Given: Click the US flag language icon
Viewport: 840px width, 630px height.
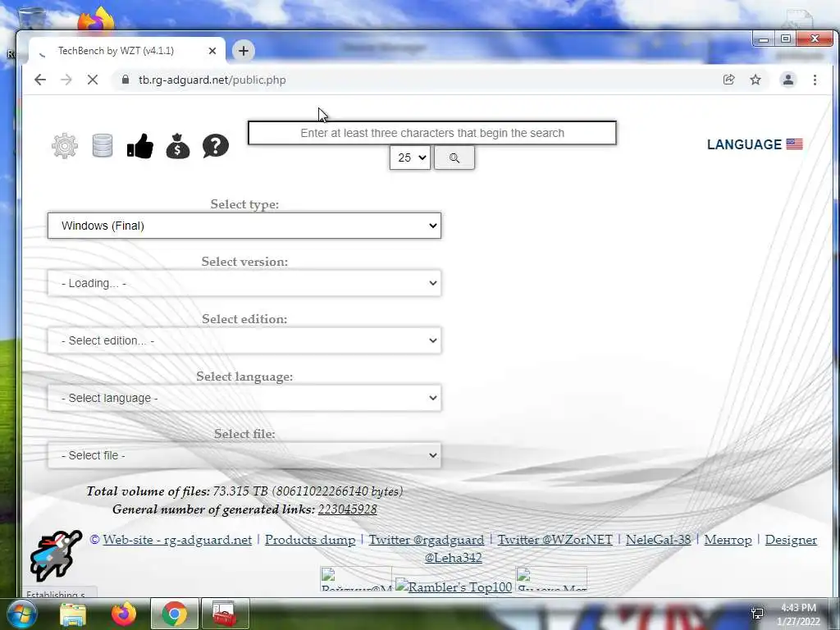Looking at the screenshot, I should (x=794, y=144).
